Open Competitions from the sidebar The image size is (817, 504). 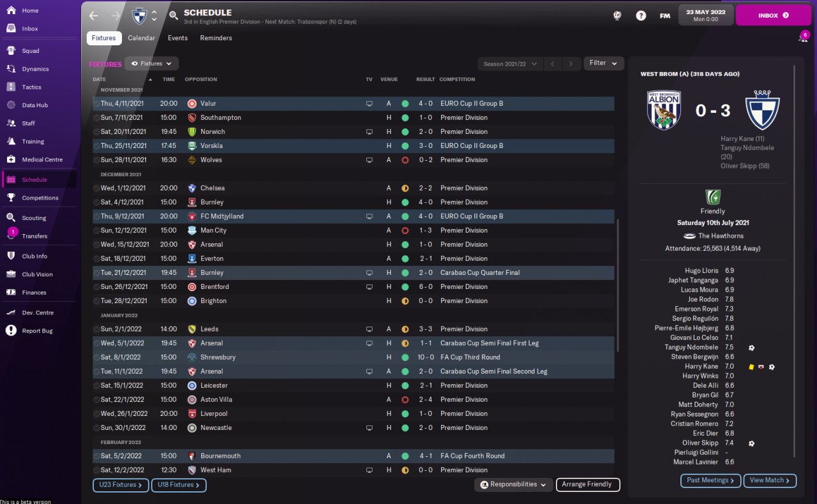click(x=40, y=198)
